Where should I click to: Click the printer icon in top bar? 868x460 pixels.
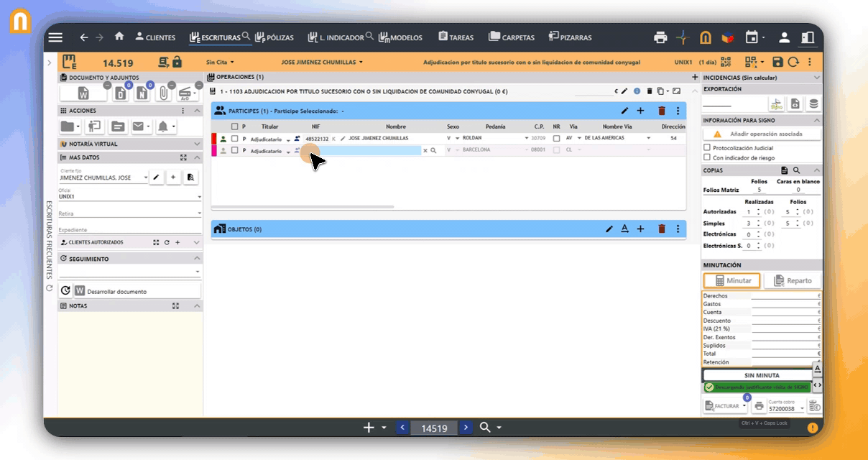click(x=660, y=37)
